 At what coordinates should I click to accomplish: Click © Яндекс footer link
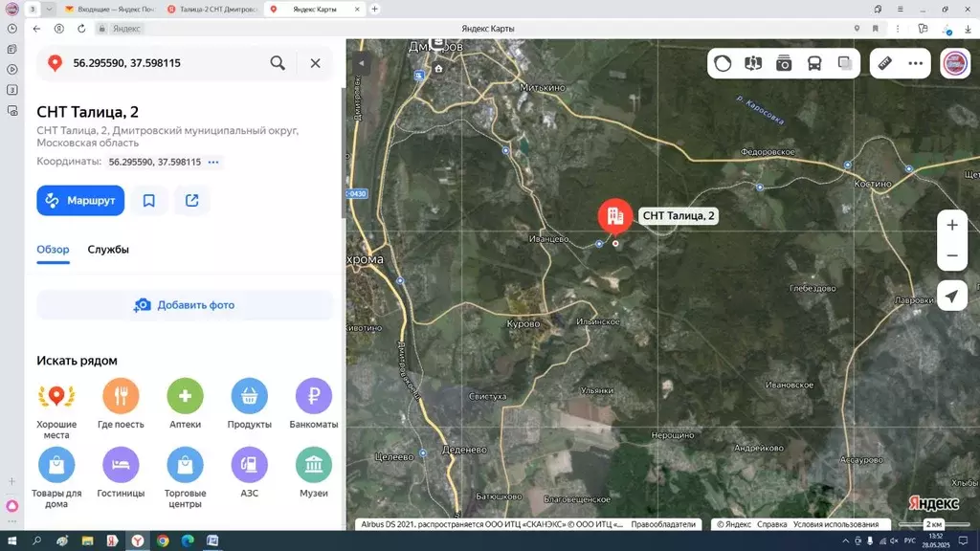(x=734, y=525)
